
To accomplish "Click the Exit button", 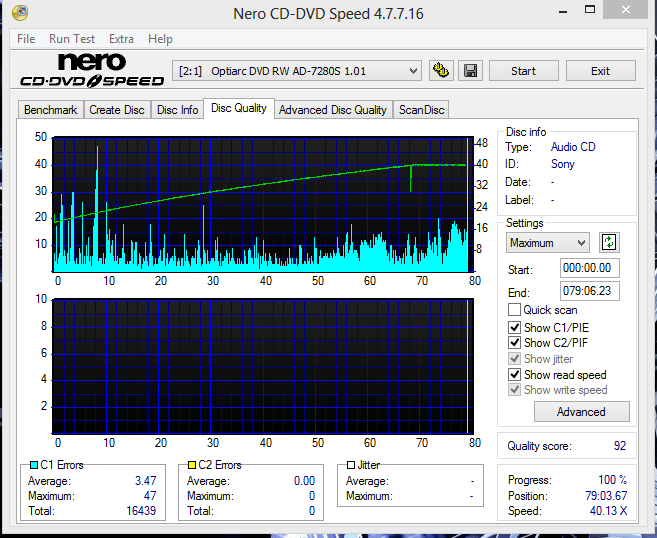I will [x=600, y=71].
